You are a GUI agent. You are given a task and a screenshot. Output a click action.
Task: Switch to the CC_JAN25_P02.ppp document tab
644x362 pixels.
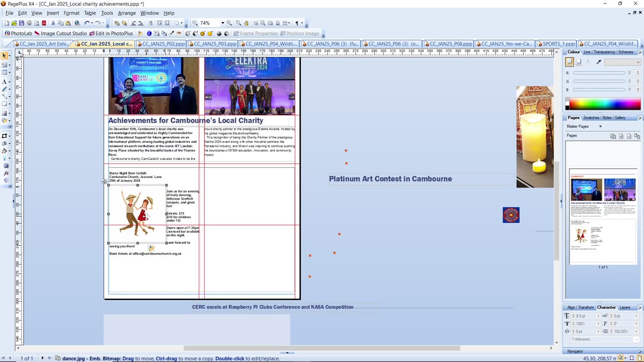point(160,44)
